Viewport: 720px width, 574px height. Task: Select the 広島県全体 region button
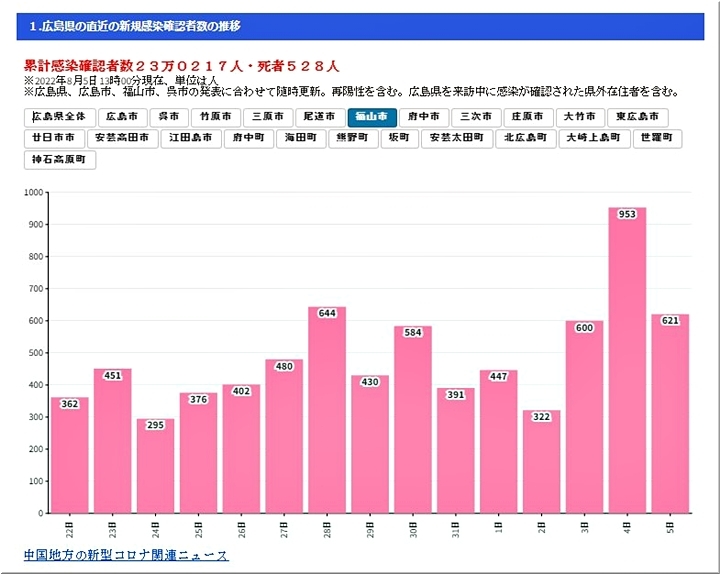tap(61, 117)
